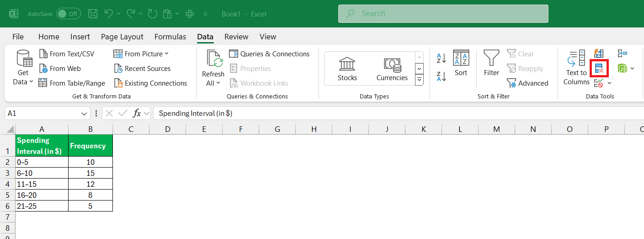This screenshot has width=644, height=239.
Task: Launch Text to Columns wizard
Action: pyautogui.click(x=576, y=68)
